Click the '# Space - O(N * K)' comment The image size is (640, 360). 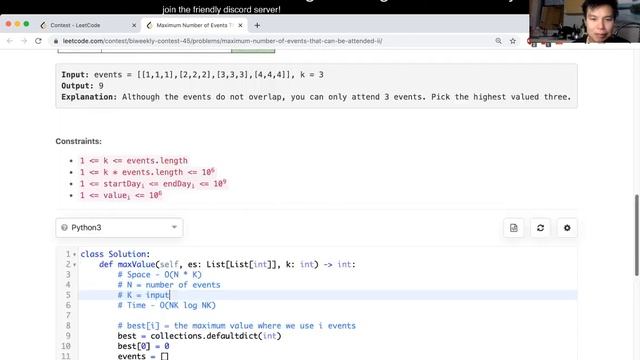160,274
